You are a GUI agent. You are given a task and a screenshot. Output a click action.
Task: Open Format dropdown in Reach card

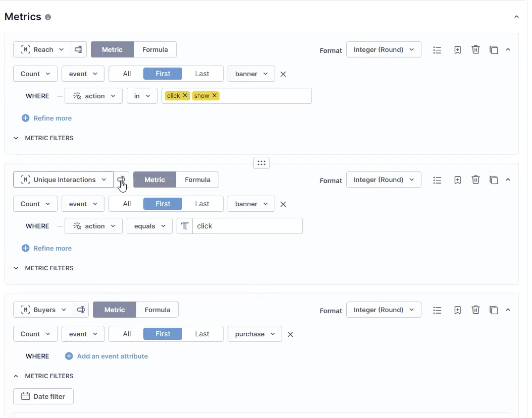pyautogui.click(x=384, y=49)
